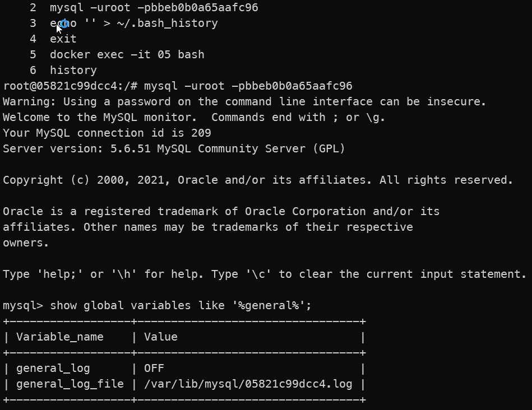Click the "Type 'help;'" instruction line

point(265,274)
